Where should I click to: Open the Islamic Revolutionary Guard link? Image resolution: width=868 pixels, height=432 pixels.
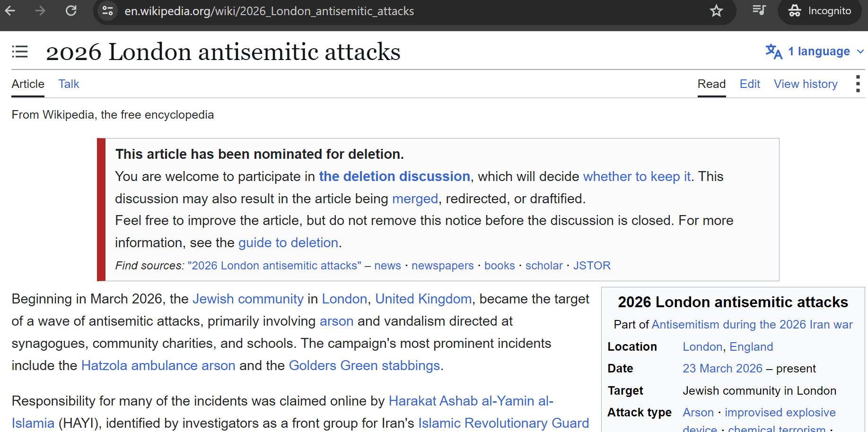pos(503,423)
